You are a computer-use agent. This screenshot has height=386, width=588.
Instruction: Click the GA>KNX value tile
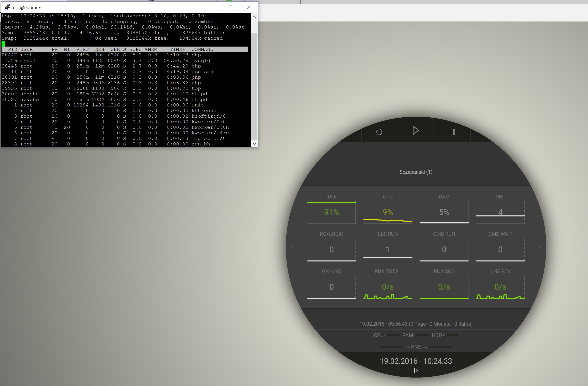point(331,284)
